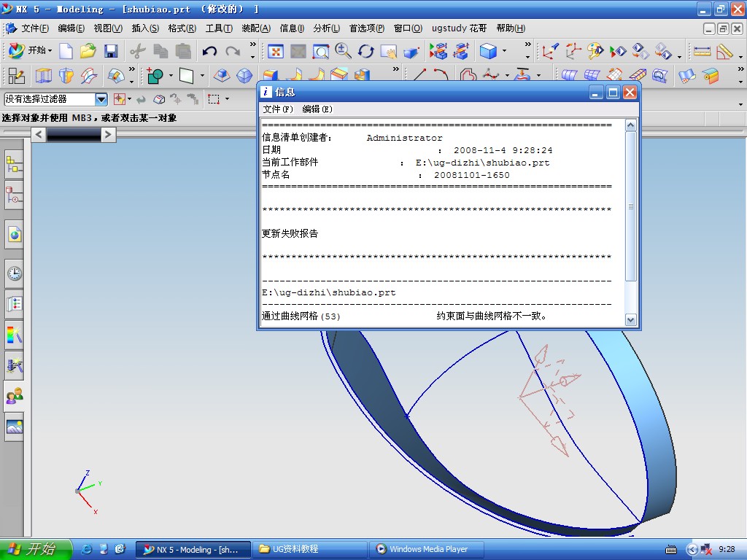Select the Pan hand tool
Image resolution: width=747 pixels, height=560 pixels.
(388, 51)
